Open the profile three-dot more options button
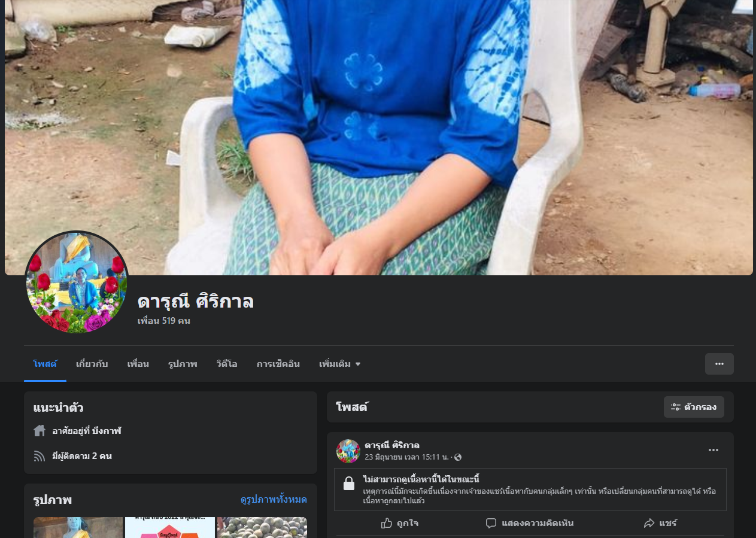The image size is (756, 538). tap(719, 364)
